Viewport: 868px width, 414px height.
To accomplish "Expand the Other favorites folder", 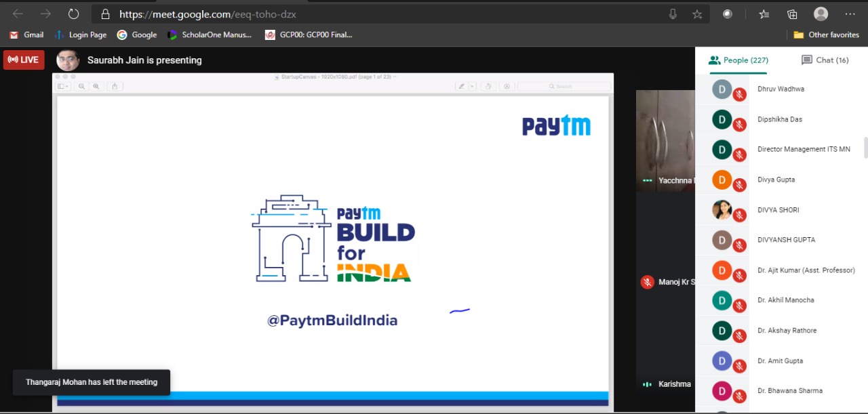I will click(x=826, y=35).
